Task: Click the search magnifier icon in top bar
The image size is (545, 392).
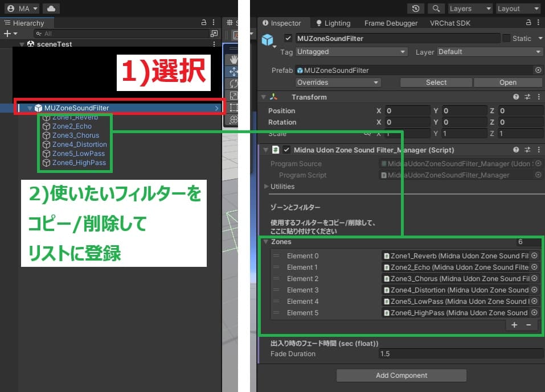Action: coord(436,9)
